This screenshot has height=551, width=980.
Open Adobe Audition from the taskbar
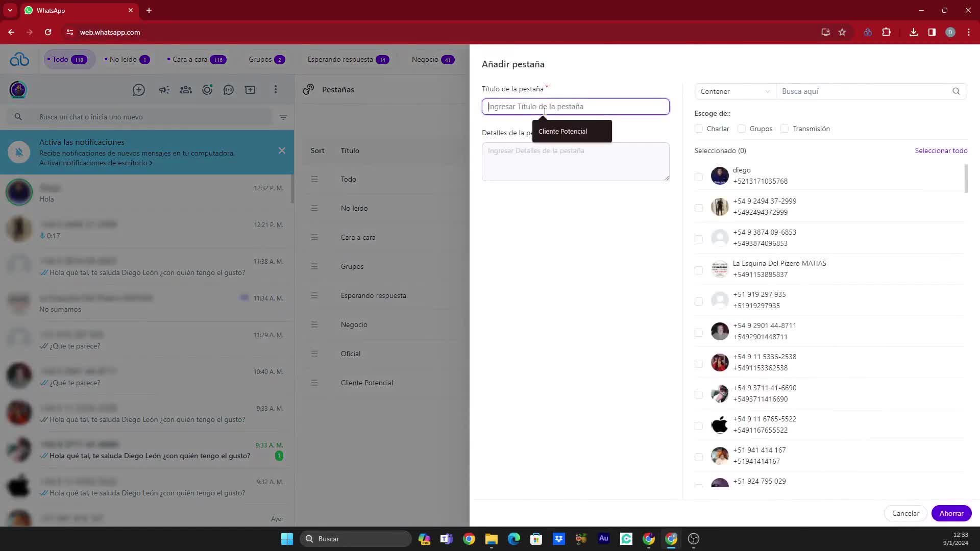tap(604, 539)
